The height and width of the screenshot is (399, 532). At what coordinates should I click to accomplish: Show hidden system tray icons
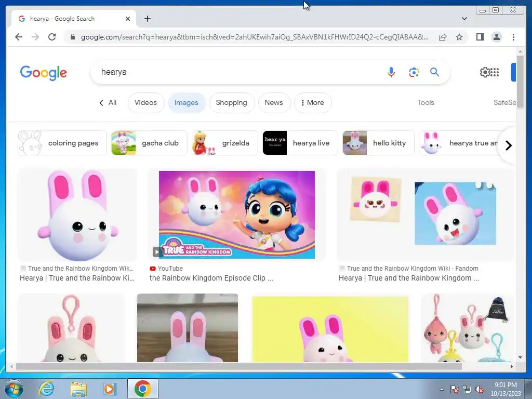pyautogui.click(x=442, y=390)
